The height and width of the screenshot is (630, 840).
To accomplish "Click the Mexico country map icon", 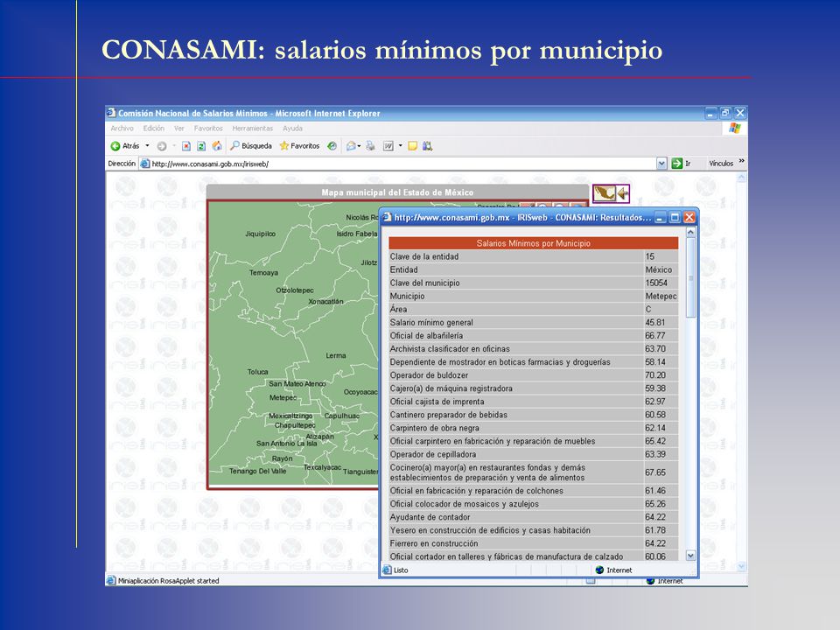I will (x=605, y=193).
